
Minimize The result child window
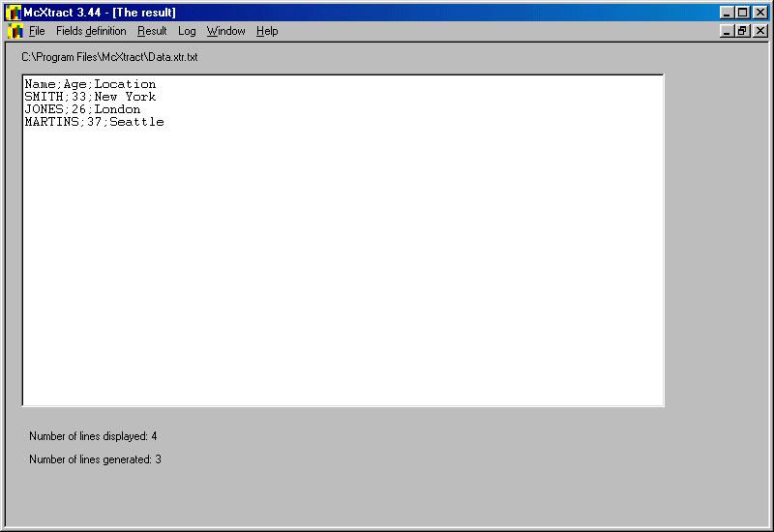[727, 31]
